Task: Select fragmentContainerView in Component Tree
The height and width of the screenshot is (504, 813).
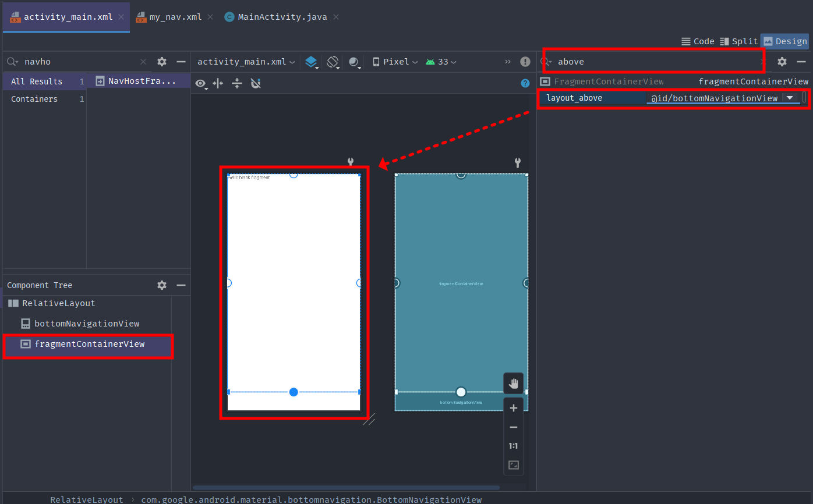Action: [x=87, y=344]
